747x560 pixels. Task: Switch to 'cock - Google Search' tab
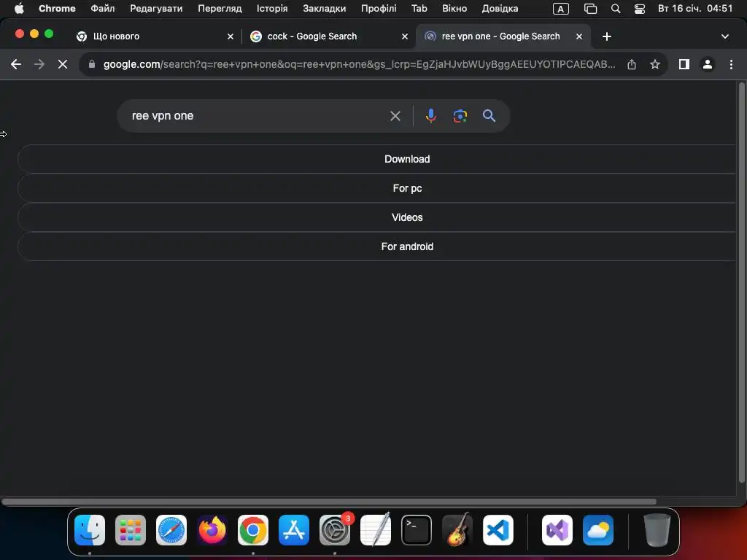pyautogui.click(x=329, y=36)
